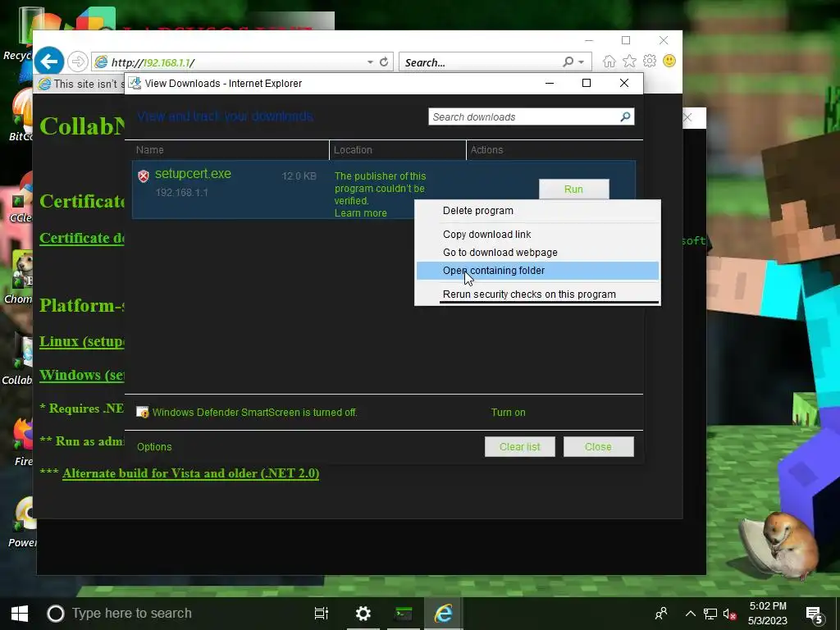Open the Windows (set link on the page

pyautogui.click(x=82, y=374)
